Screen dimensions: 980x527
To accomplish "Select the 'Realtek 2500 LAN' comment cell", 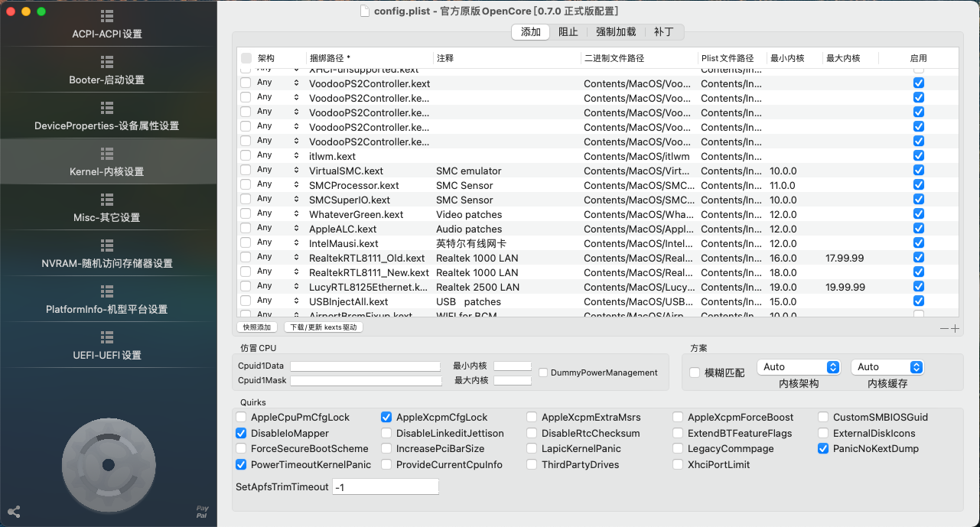I will tap(478, 287).
